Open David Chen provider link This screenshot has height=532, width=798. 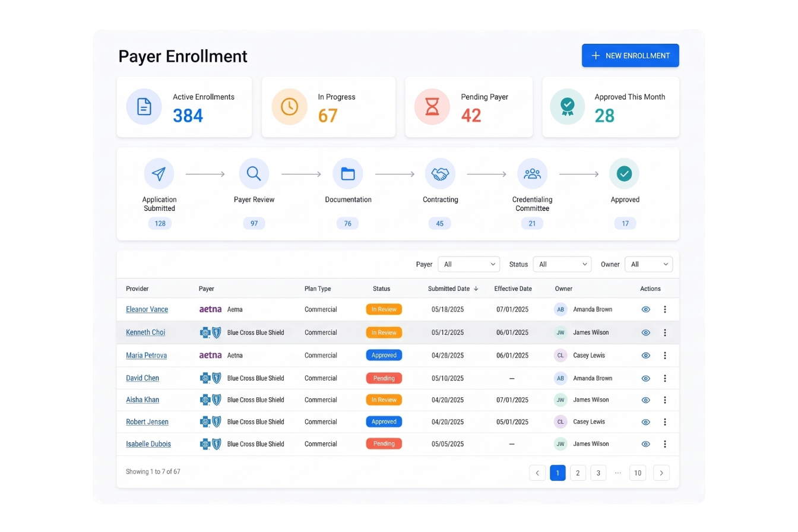142,378
